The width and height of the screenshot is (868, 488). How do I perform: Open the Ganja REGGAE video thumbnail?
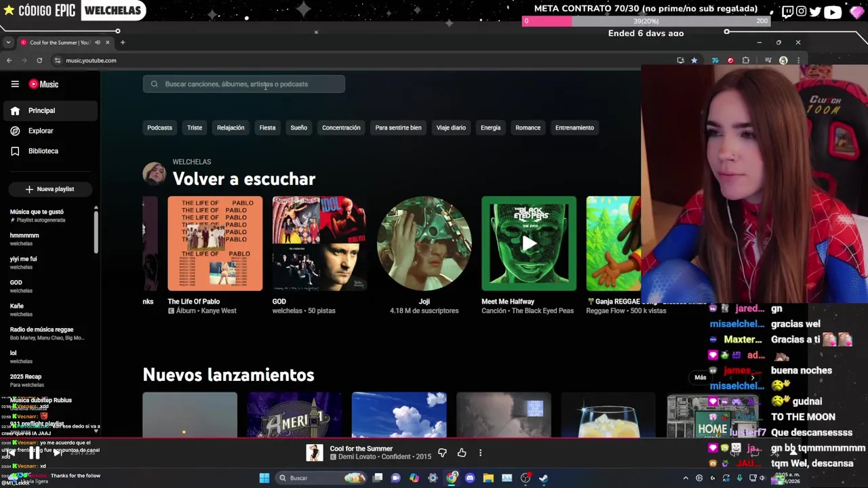613,243
